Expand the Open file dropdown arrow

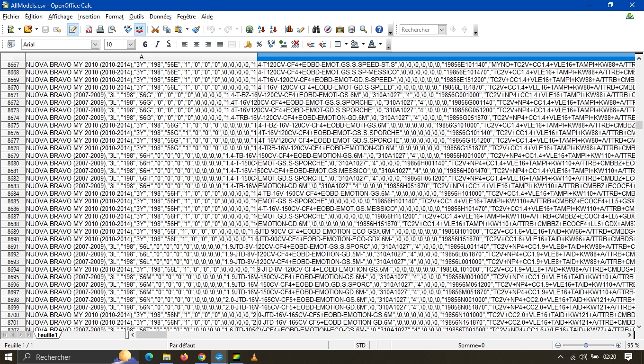pyautogui.click(x=36, y=29)
